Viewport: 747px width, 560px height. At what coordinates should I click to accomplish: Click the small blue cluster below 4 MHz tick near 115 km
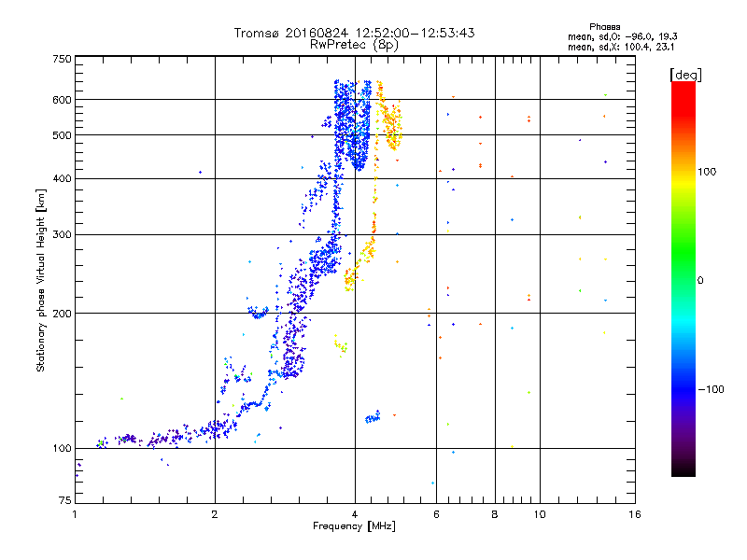coord(373,417)
